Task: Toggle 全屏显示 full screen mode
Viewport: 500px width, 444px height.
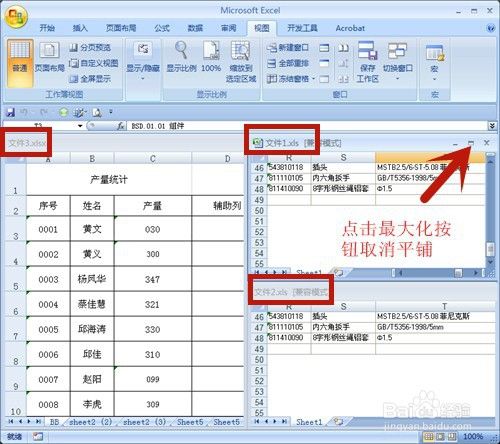Action: tap(90, 79)
